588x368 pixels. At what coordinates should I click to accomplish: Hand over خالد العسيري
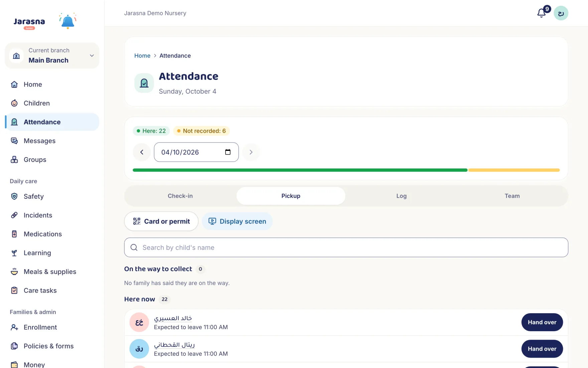point(542,322)
